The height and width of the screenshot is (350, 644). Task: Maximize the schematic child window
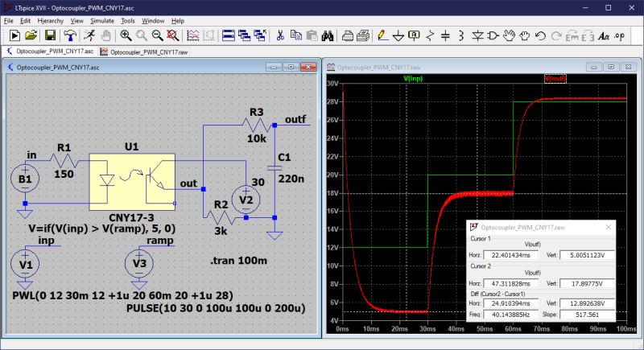tap(291, 67)
